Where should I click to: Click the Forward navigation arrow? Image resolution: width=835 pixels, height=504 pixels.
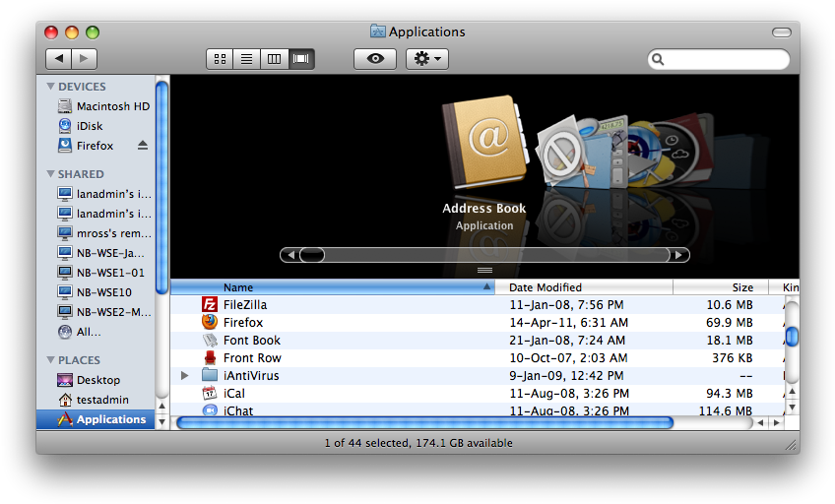(x=85, y=59)
